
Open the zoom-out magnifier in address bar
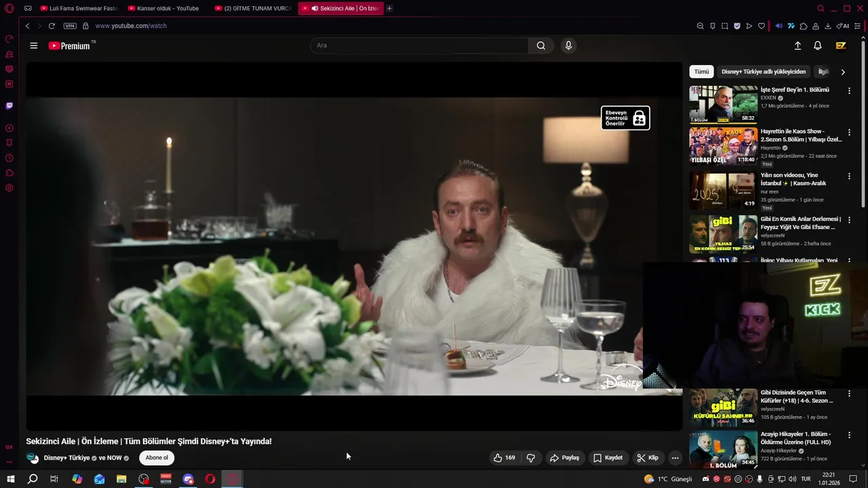tap(701, 26)
